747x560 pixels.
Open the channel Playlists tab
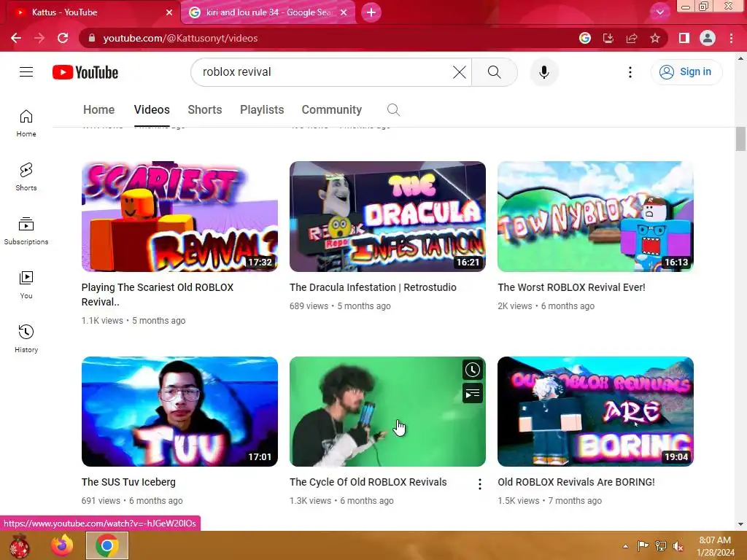tap(262, 109)
